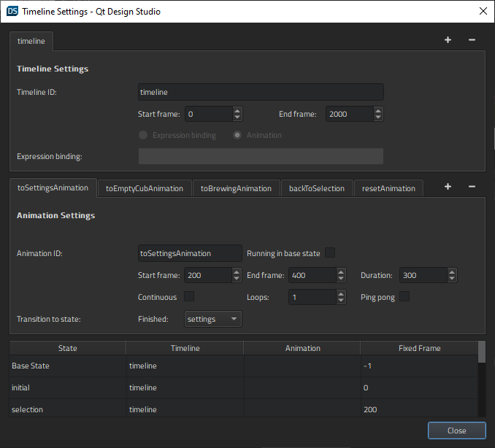Click the Timeline ID text field
This screenshot has height=448, width=495.
point(261,92)
